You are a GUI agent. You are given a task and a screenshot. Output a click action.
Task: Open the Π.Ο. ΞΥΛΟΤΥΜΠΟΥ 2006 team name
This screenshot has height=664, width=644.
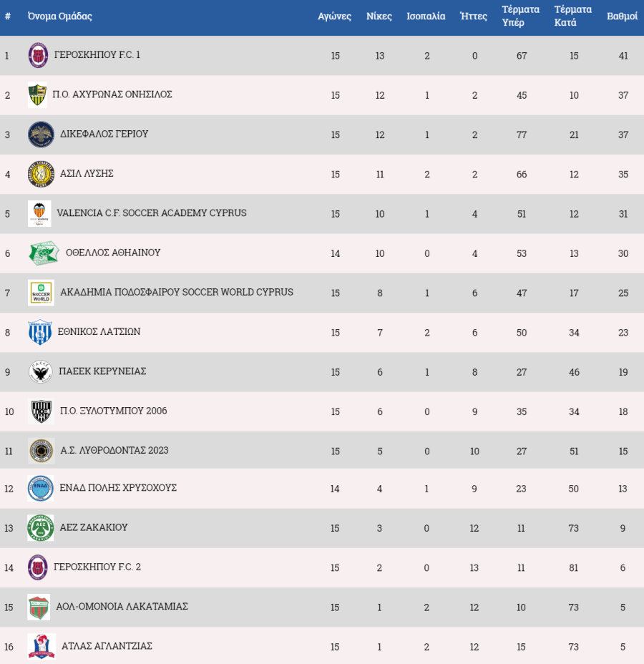pyautogui.click(x=114, y=411)
